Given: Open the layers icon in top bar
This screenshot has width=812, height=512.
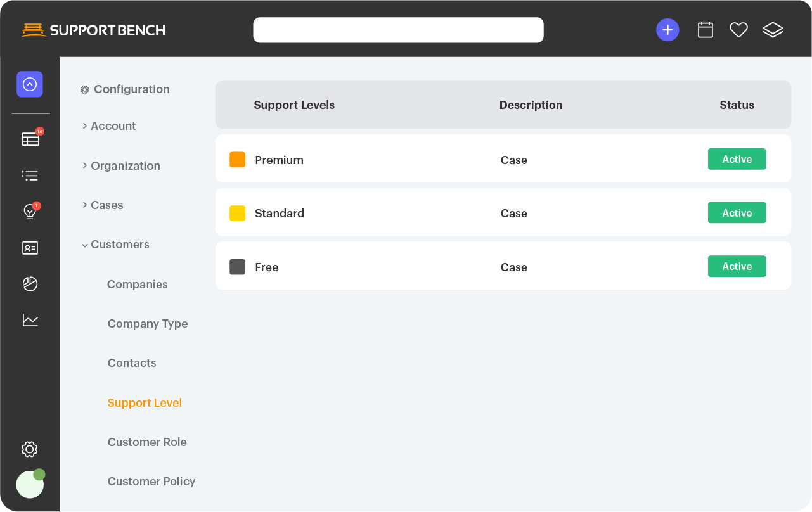Looking at the screenshot, I should 773,30.
